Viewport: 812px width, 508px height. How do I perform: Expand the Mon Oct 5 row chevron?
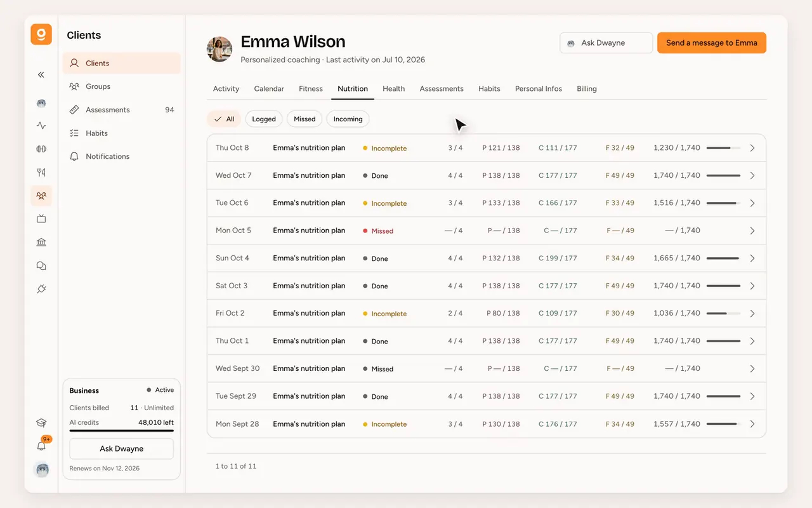click(752, 231)
